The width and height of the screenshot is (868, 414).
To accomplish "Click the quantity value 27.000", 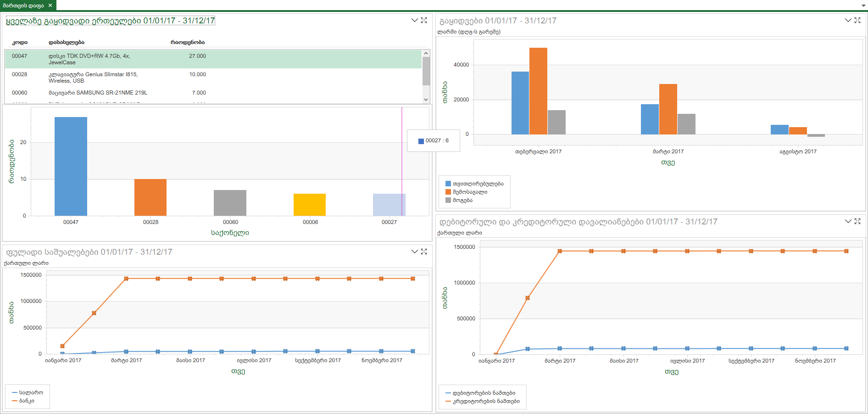I will click(197, 56).
